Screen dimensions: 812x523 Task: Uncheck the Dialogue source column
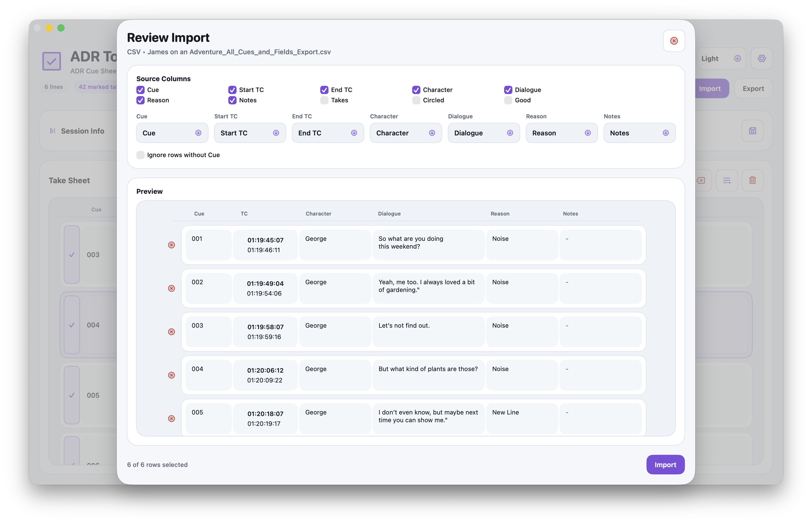coord(508,90)
